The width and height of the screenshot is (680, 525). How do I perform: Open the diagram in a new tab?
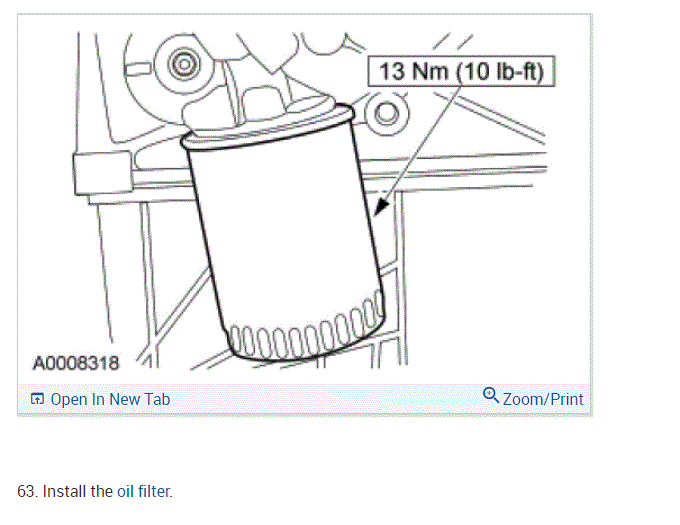110,399
